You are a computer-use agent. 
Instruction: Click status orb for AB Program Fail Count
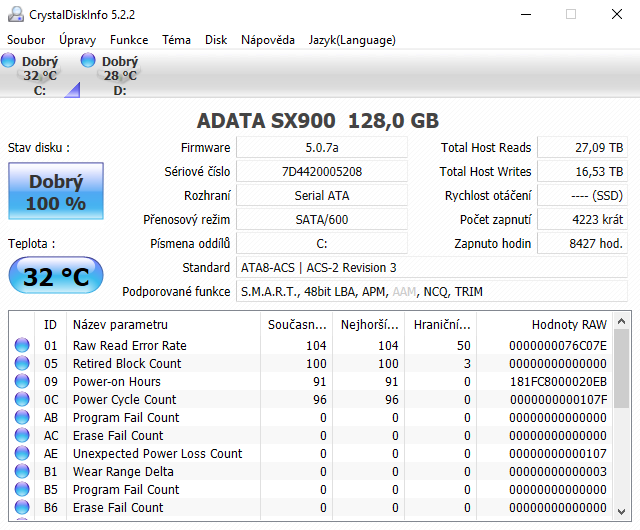[22, 417]
